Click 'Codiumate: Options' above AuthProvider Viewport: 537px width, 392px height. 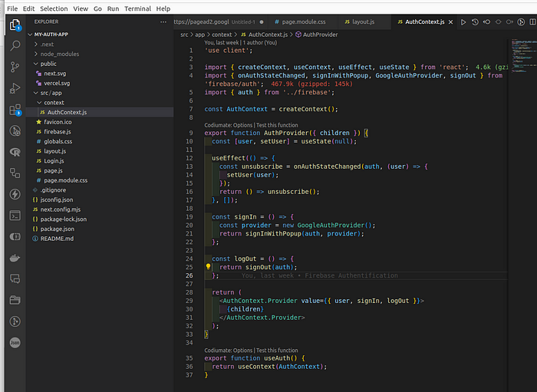click(229, 125)
